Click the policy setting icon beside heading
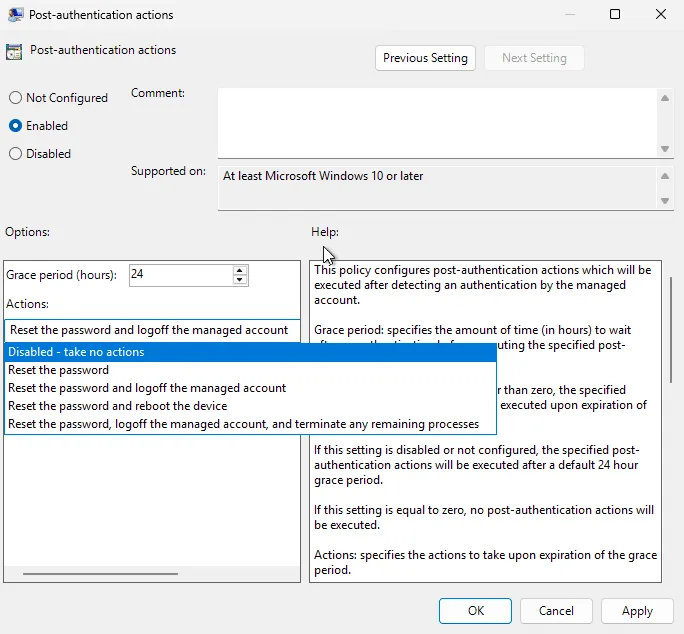Viewport: 684px width, 634px height. click(x=14, y=52)
